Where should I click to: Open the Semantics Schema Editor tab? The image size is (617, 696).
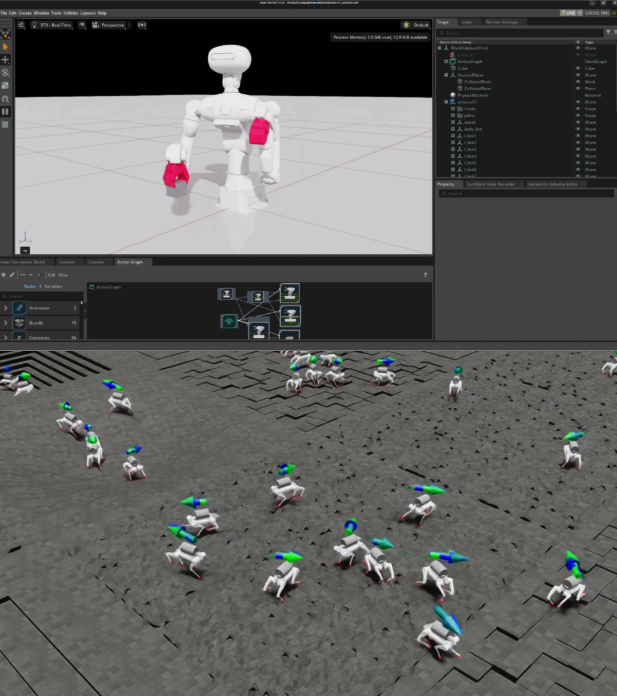pos(553,184)
